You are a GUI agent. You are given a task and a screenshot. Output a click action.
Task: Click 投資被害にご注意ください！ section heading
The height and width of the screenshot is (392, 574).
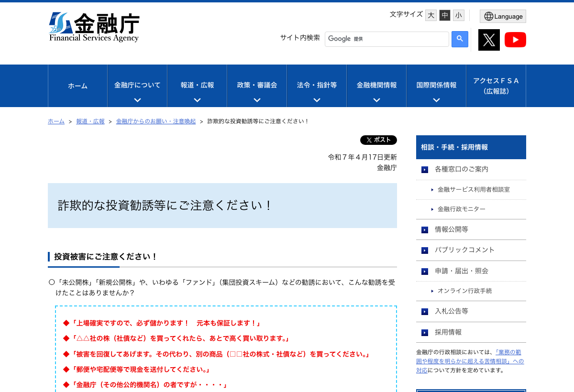pos(106,257)
